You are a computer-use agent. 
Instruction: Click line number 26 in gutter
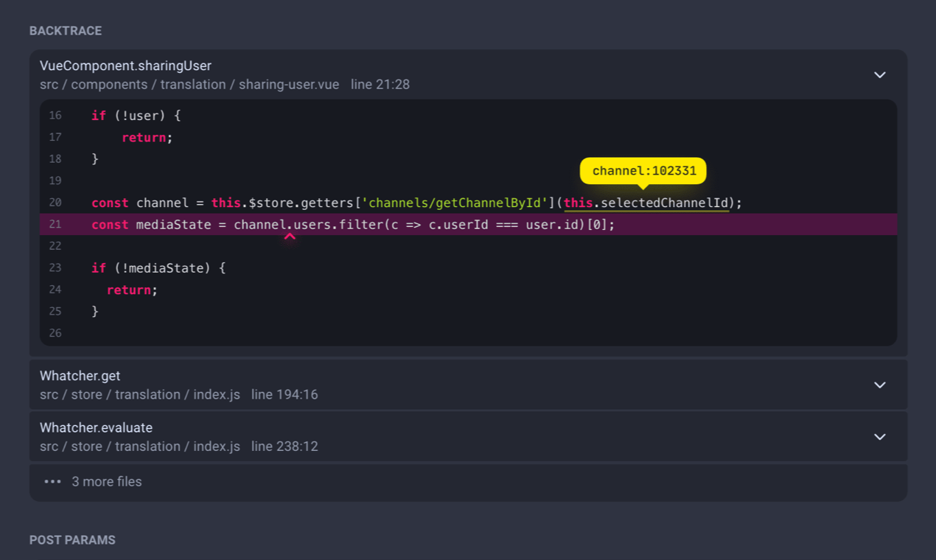[x=55, y=333]
